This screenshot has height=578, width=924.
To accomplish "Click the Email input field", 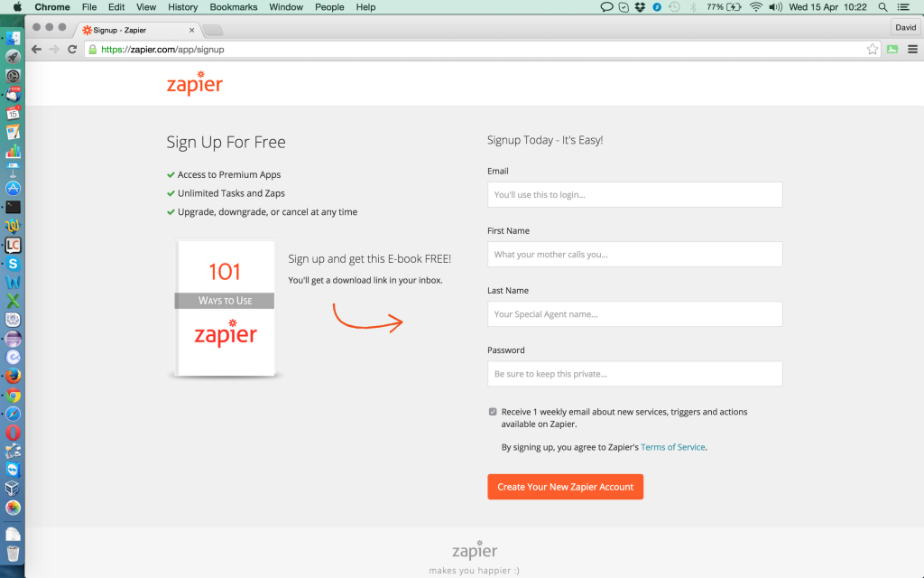I will [x=634, y=195].
